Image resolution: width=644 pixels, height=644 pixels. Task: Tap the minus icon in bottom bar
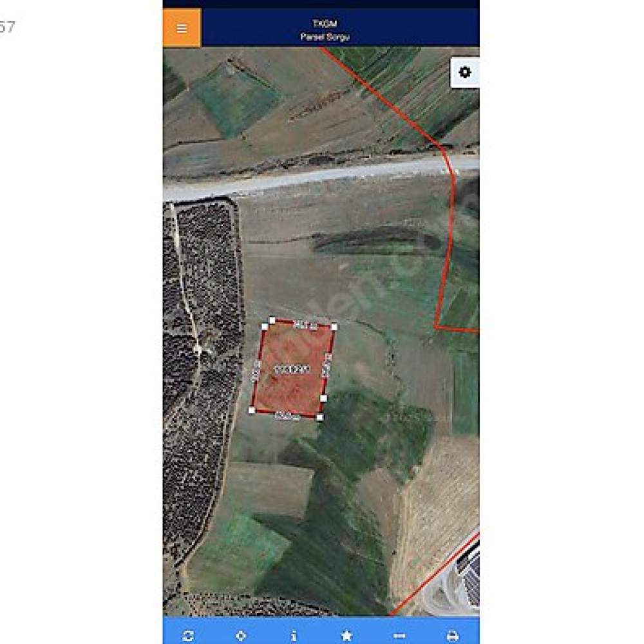tap(400, 636)
